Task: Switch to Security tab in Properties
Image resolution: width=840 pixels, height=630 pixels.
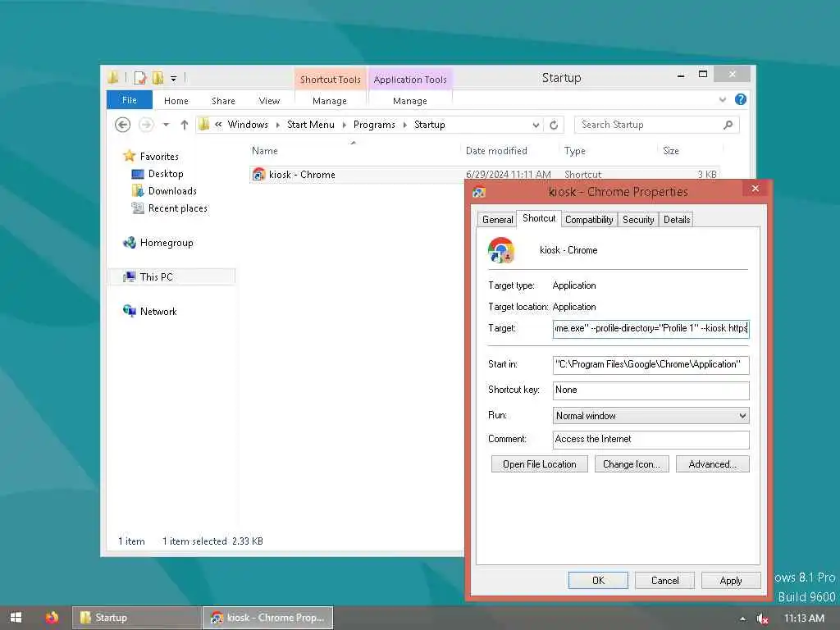Action: click(x=638, y=220)
